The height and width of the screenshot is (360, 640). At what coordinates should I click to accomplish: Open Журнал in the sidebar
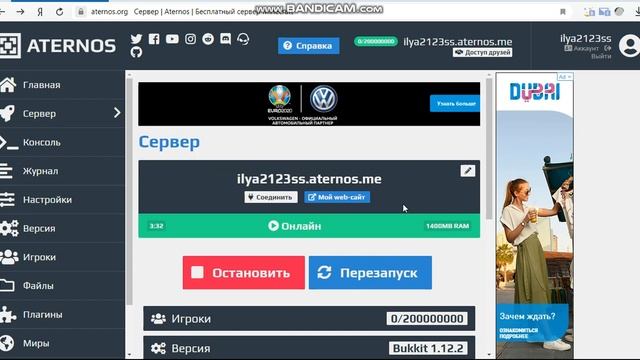62,171
